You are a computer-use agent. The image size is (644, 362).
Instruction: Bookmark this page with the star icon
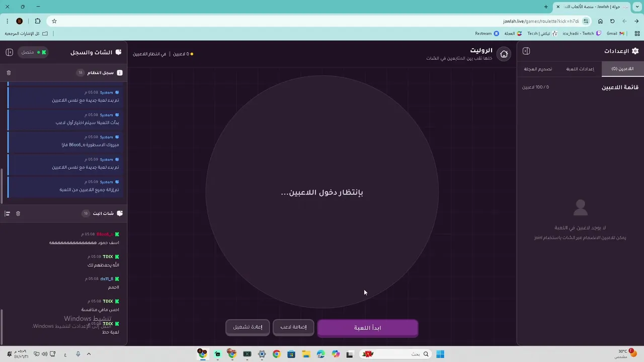(54, 21)
